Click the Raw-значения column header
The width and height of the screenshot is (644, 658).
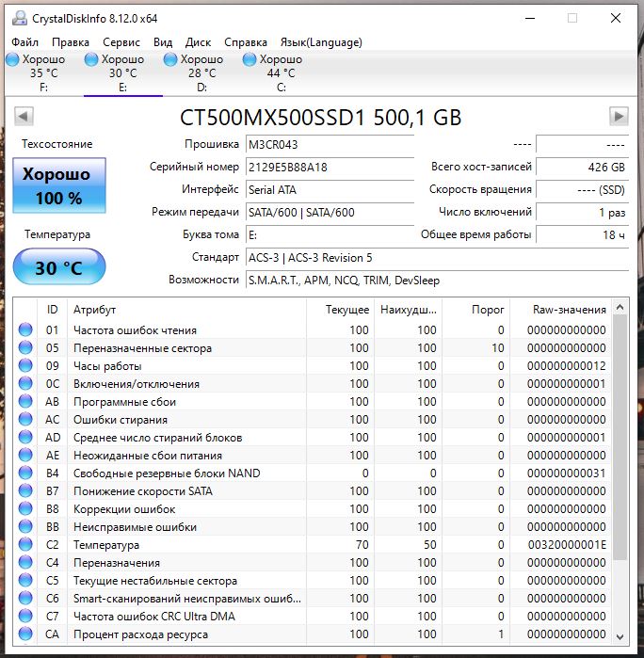560,310
